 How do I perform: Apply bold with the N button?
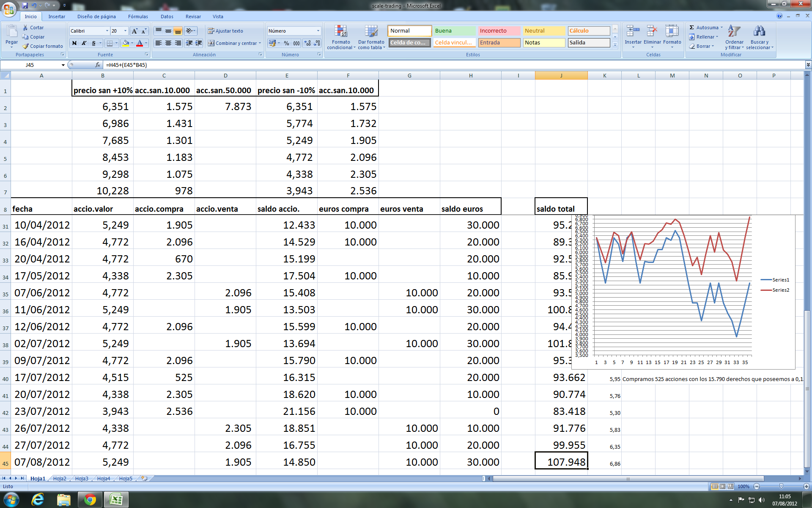pyautogui.click(x=74, y=43)
